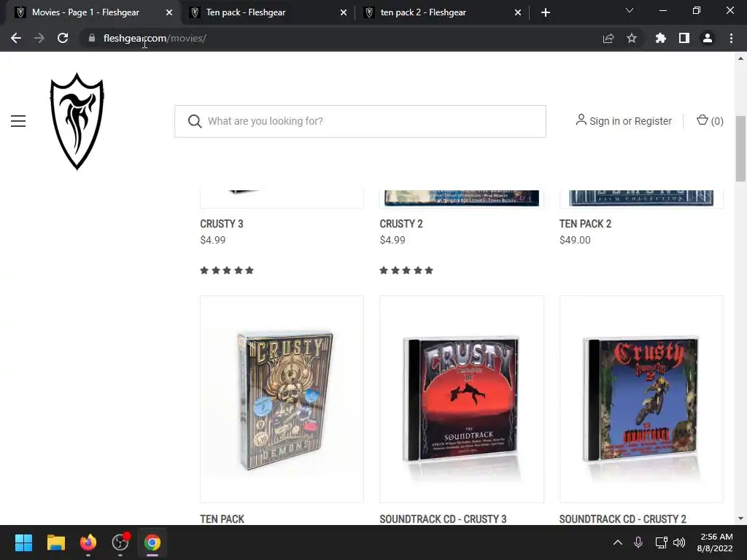
Task: Close the 'Movies - Page 1' tab
Action: point(169,13)
